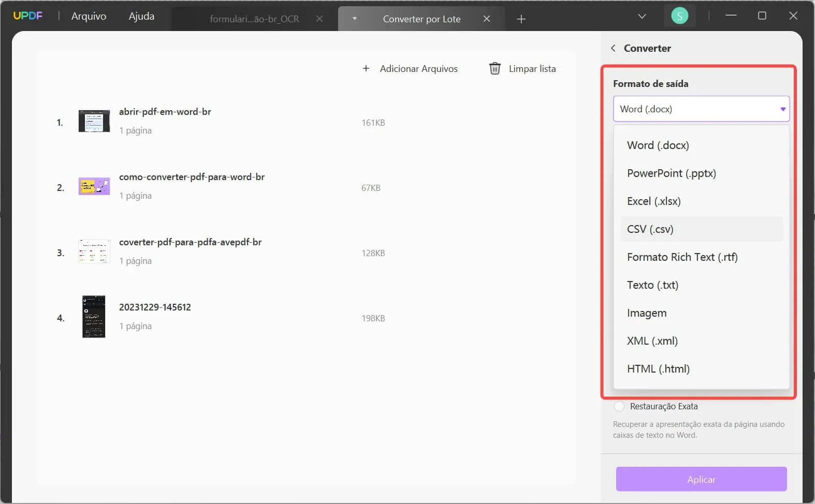815x504 pixels.
Task: Click the 67KB size value
Action: pos(371,188)
